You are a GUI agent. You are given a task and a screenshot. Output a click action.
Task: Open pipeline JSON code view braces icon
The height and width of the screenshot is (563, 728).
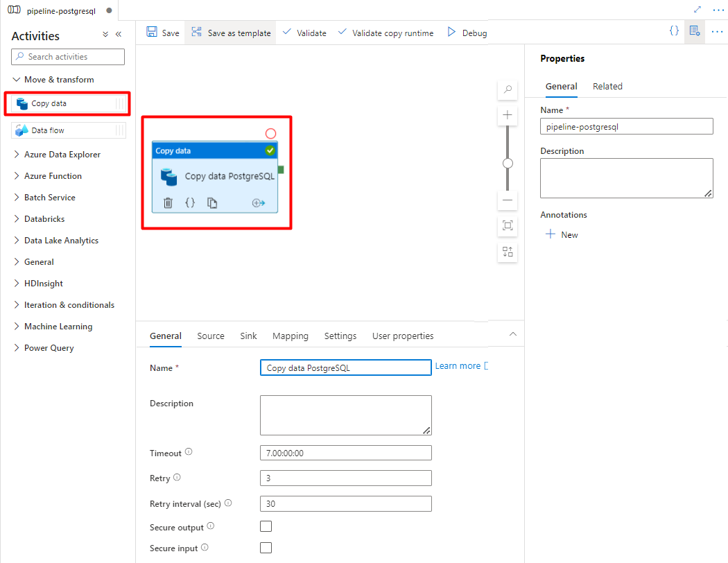[x=674, y=31]
